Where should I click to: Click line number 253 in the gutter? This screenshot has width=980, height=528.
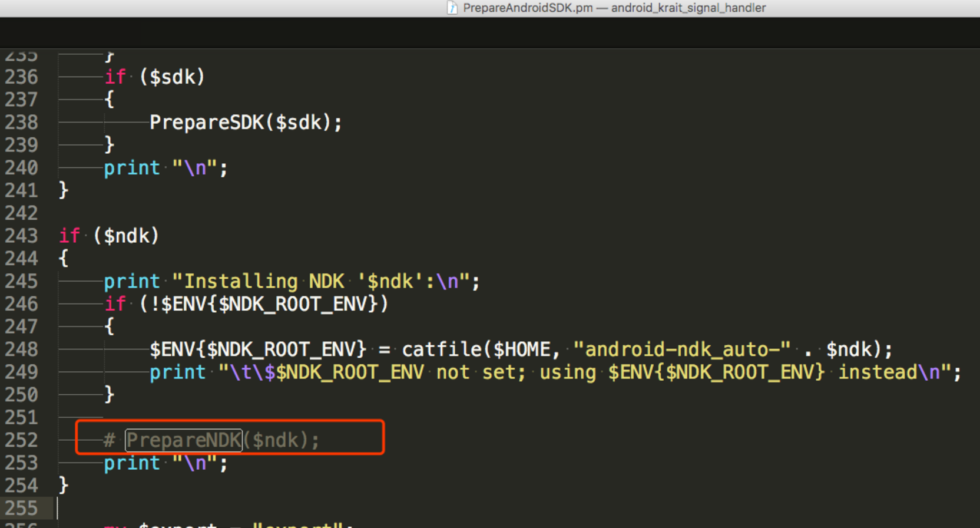21,463
